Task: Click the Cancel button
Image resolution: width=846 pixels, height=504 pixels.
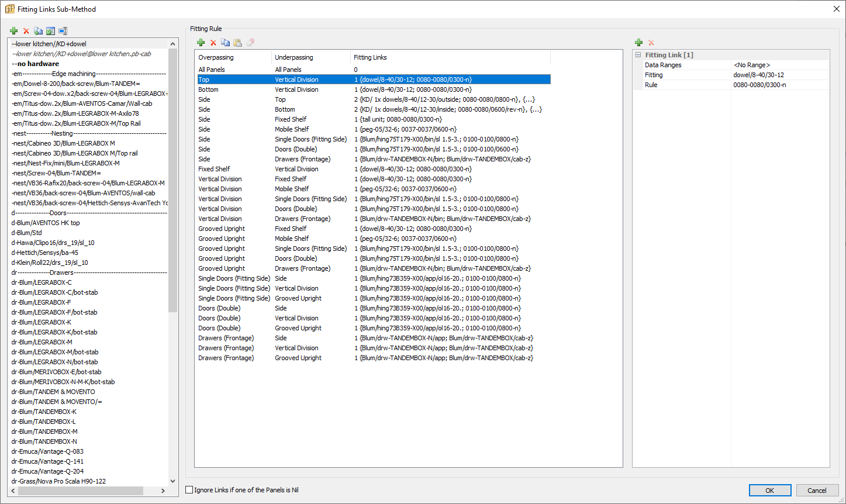Action: 817,491
